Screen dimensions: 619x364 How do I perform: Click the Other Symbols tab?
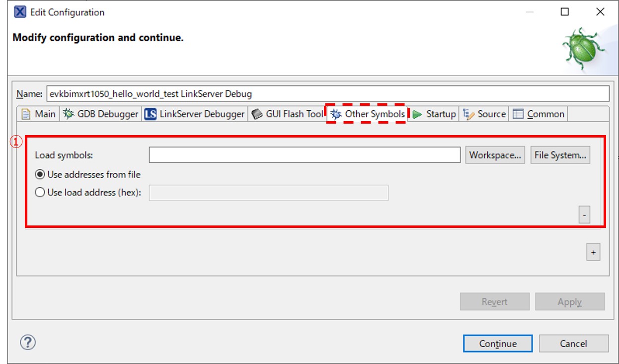click(368, 114)
